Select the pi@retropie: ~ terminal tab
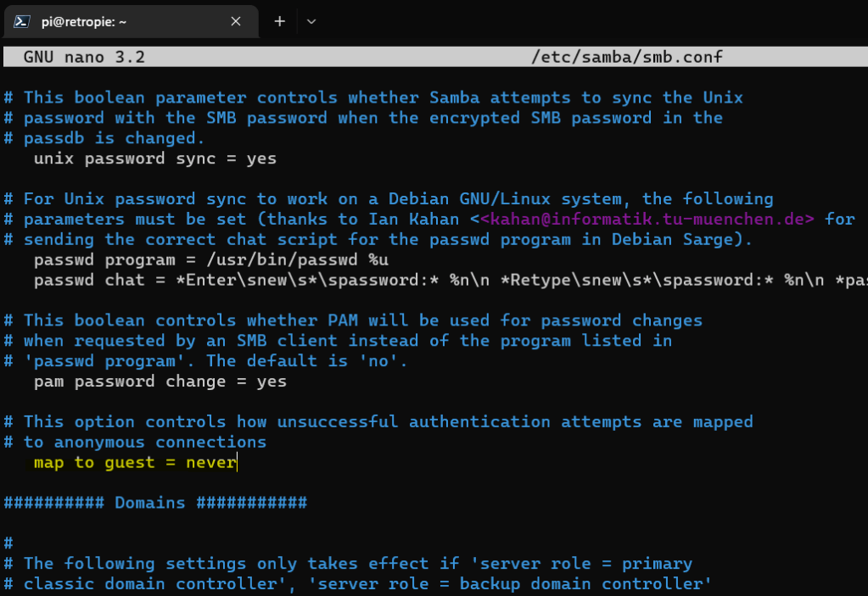The width and height of the screenshot is (868, 596). coord(83,21)
